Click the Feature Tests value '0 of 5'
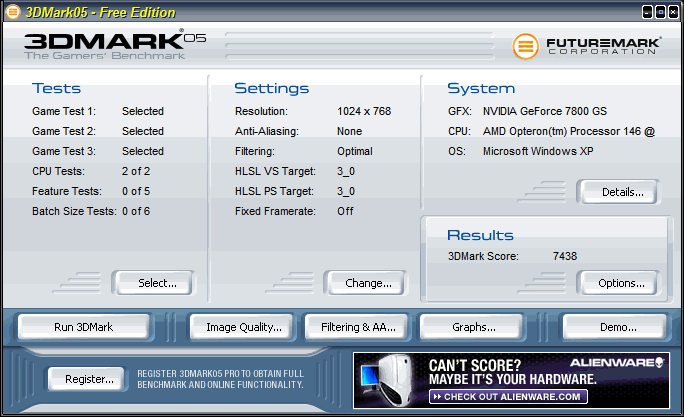The height and width of the screenshot is (417, 684). [x=136, y=191]
